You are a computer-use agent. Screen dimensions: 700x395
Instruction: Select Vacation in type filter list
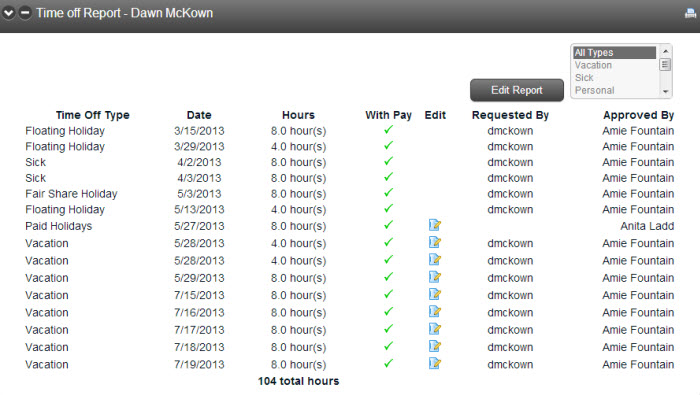(x=614, y=65)
